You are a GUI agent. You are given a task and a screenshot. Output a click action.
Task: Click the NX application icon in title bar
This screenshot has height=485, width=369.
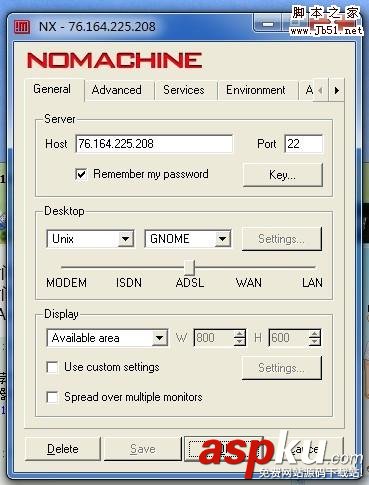pyautogui.click(x=22, y=27)
